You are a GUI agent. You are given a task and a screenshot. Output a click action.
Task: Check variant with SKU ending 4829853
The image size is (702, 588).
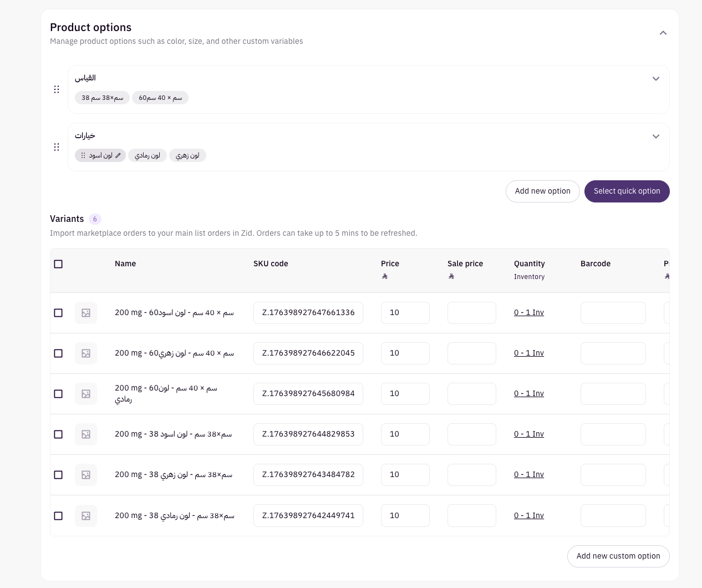pyautogui.click(x=58, y=434)
